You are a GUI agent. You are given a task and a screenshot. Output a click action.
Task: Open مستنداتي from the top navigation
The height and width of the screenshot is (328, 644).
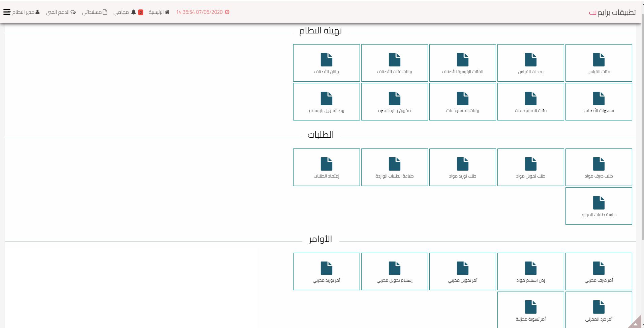click(x=95, y=12)
